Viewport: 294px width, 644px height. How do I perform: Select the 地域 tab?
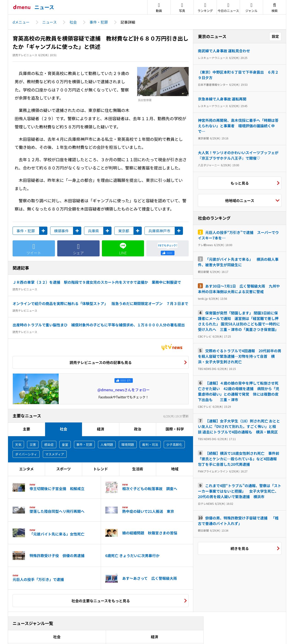175,469
